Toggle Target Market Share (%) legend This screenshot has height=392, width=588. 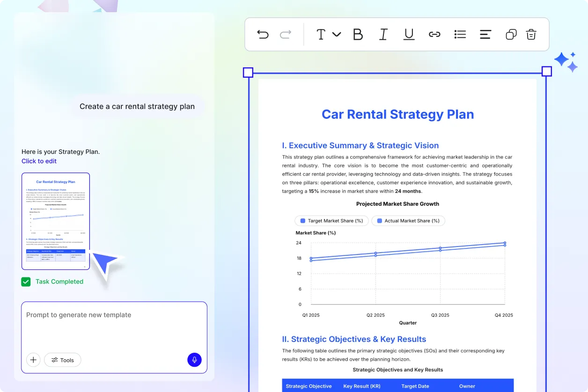(331, 221)
